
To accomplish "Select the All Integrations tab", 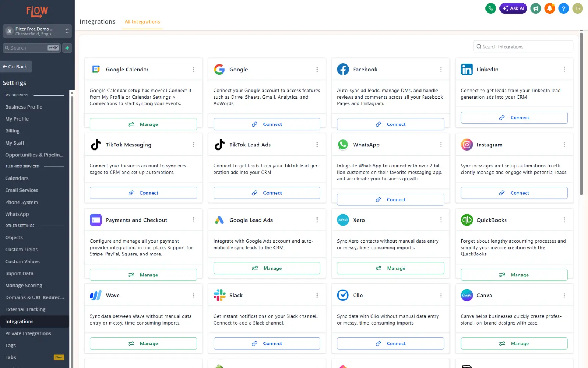I will click(142, 22).
